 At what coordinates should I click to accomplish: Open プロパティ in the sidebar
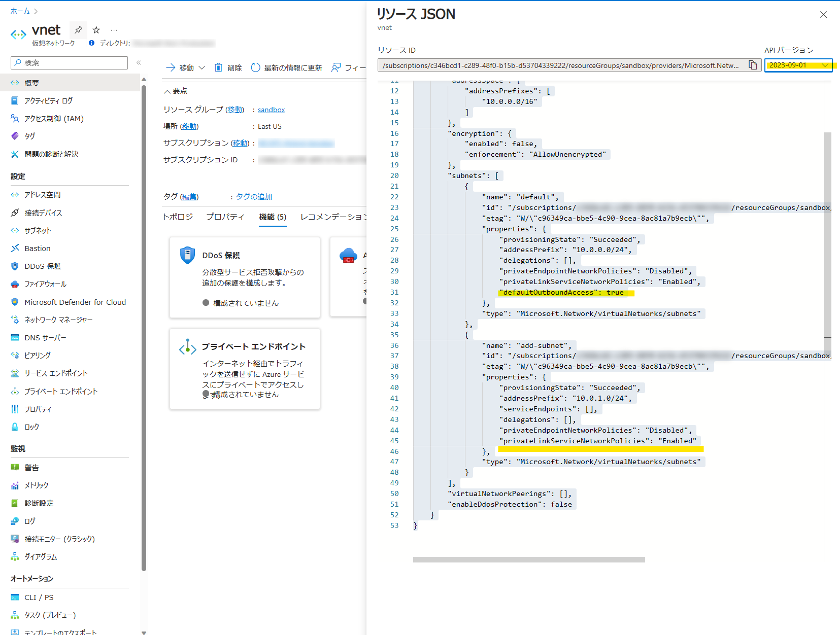point(38,409)
